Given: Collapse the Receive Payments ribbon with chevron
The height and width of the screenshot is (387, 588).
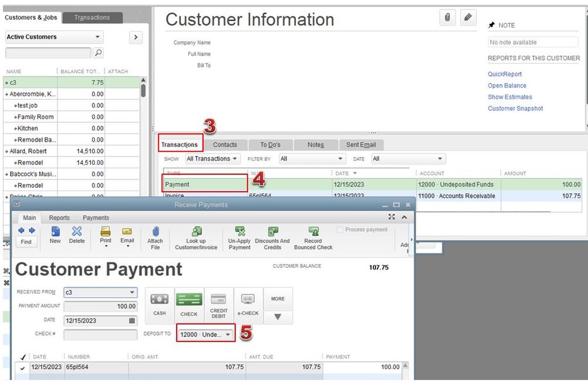Looking at the screenshot, I should (404, 217).
